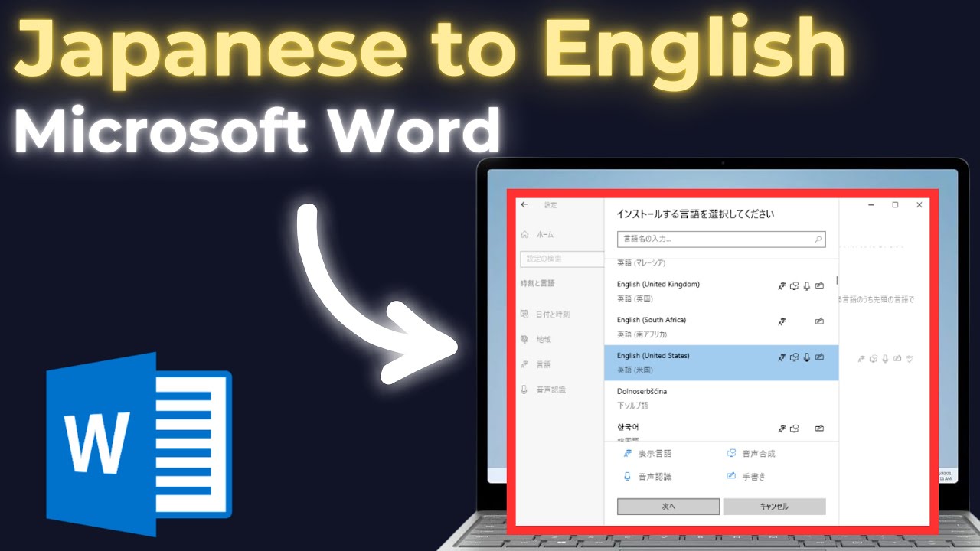
Task: Close the Settings window
Action: tap(920, 205)
